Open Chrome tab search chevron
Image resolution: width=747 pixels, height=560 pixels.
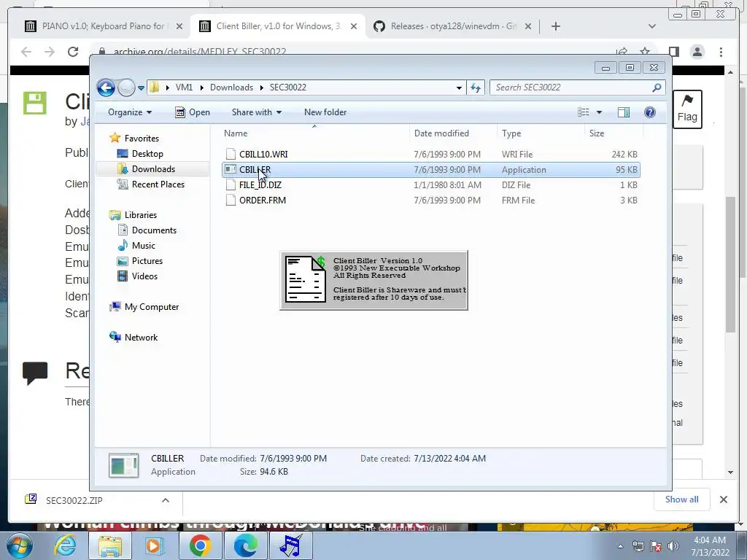click(x=652, y=26)
